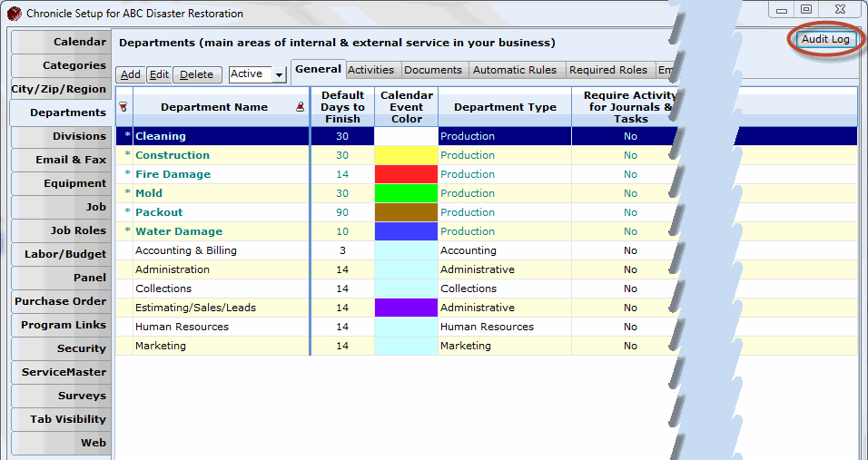Select the Marketing department name
868x460 pixels.
161,346
